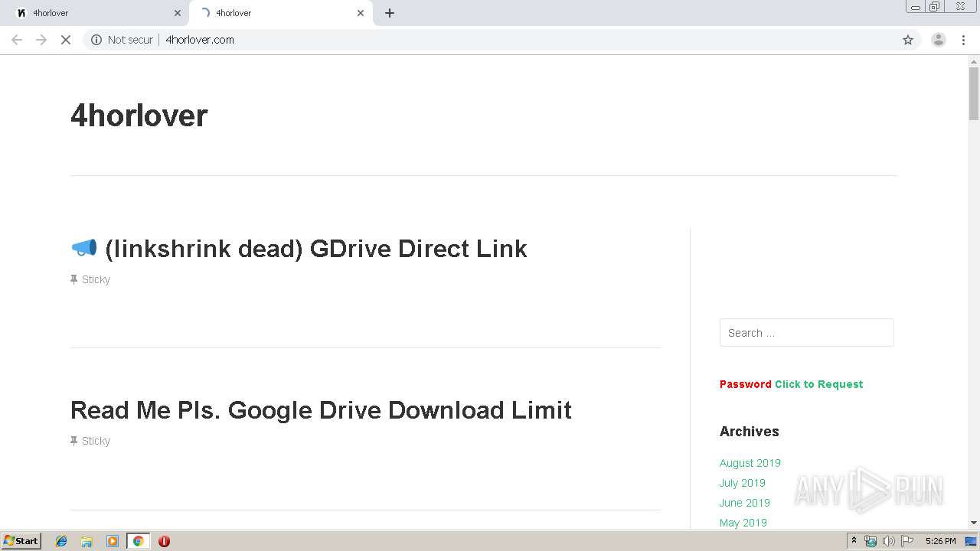
Task: Select the second 4horlover tab
Action: (280, 13)
